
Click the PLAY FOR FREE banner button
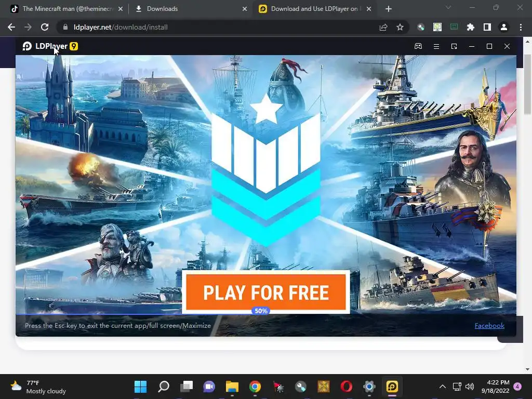tap(266, 292)
